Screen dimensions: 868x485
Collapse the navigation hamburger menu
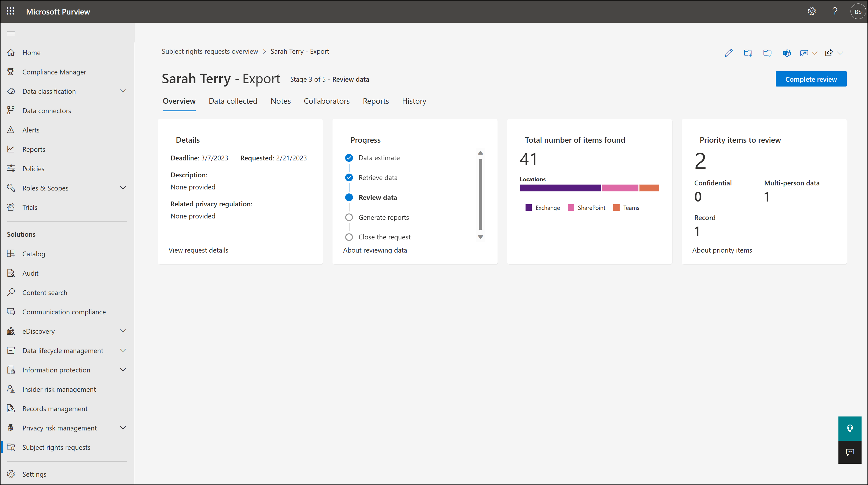tap(11, 33)
